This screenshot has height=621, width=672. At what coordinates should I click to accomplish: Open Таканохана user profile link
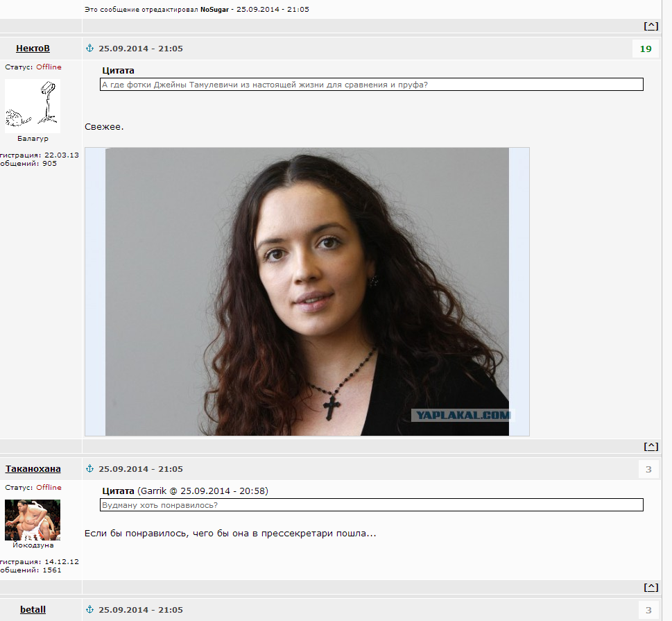click(33, 469)
